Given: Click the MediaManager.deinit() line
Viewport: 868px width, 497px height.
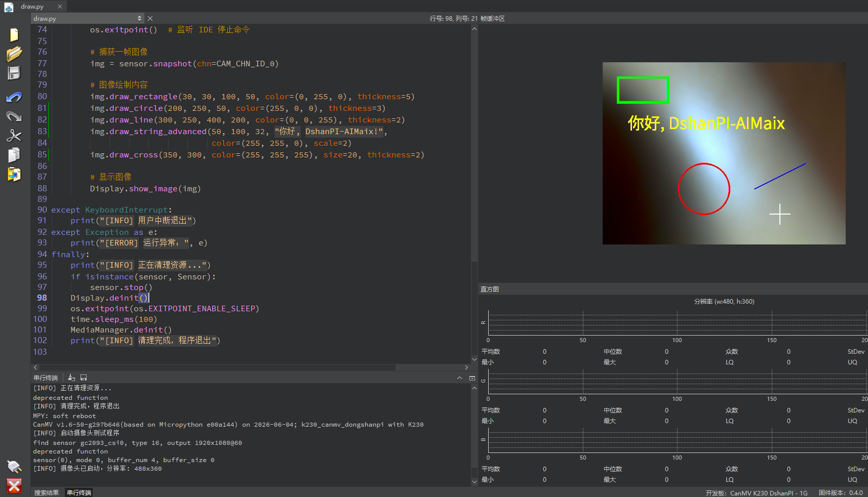Looking at the screenshot, I should [121, 329].
